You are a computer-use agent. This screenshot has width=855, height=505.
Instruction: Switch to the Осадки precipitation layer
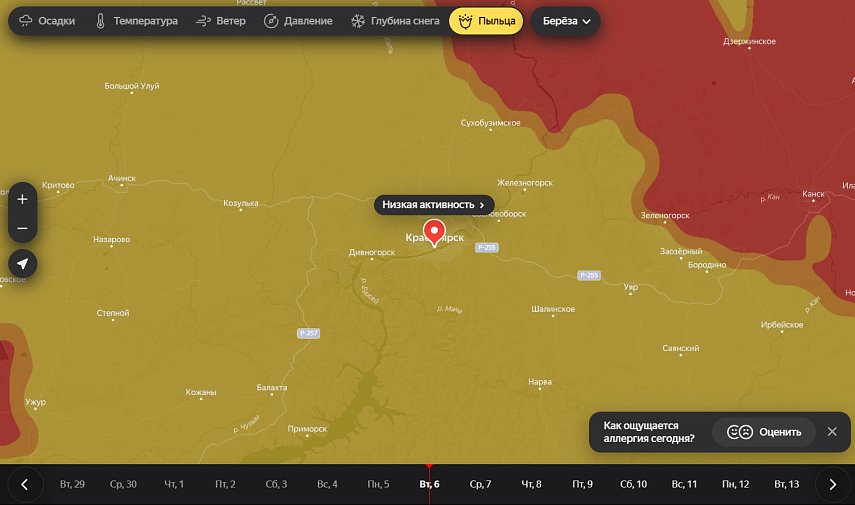(x=47, y=21)
